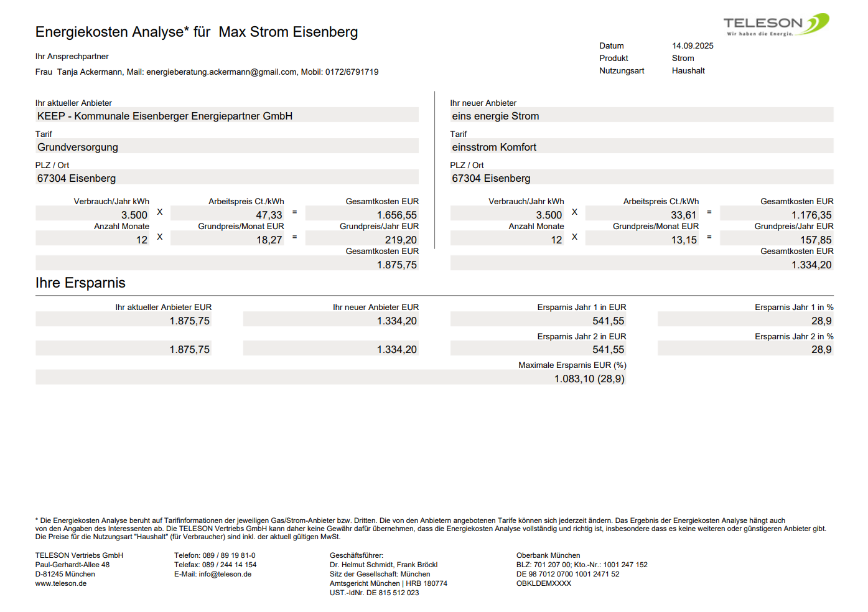Open the www.teleson.de website link
Image resolution: width=868 pixels, height=612 pixels.
point(61,583)
